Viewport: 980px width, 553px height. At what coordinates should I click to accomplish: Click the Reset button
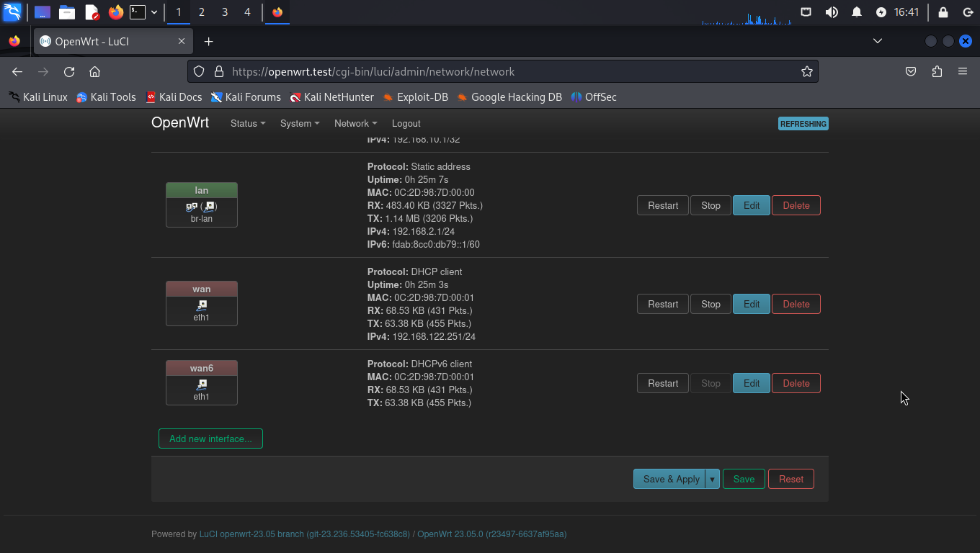pos(790,479)
